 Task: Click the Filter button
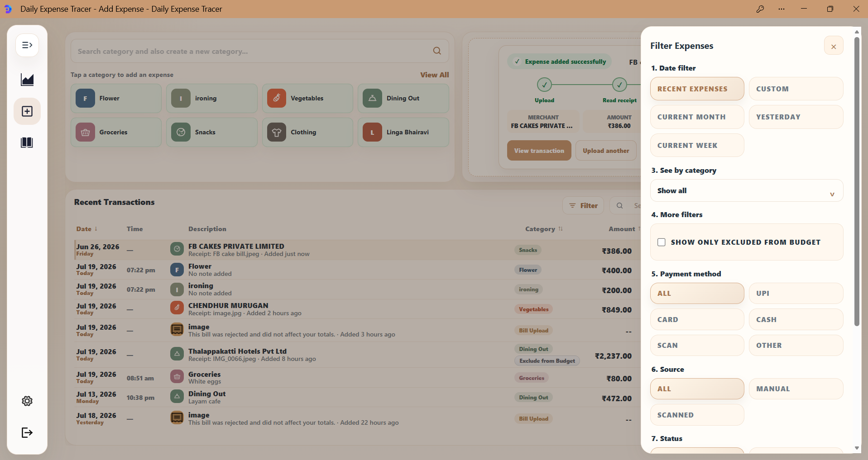pyautogui.click(x=583, y=206)
